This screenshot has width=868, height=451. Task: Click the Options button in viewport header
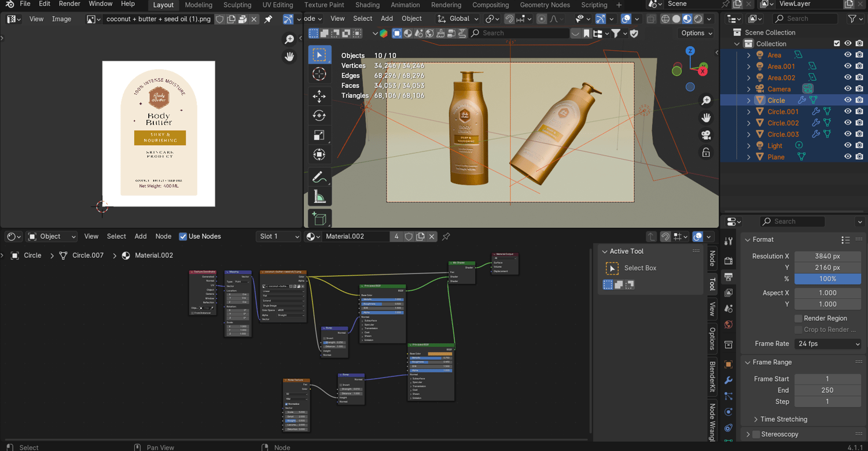click(696, 33)
